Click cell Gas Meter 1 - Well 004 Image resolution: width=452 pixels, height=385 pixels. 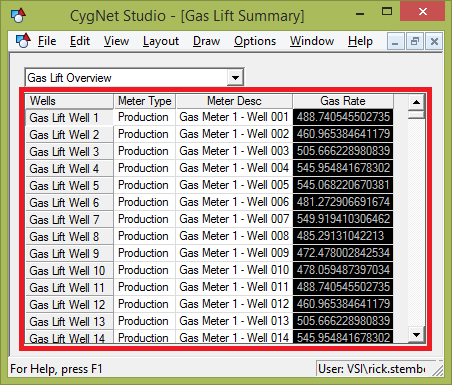click(x=234, y=168)
